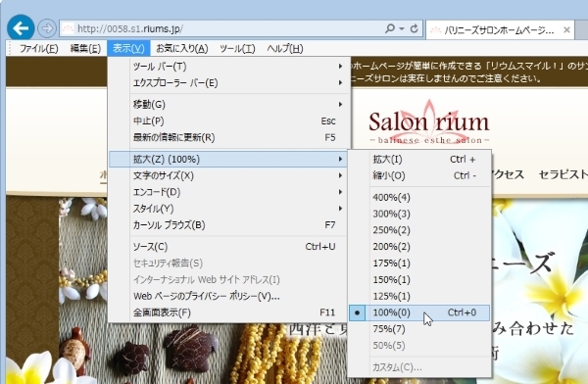The image size is (588, 384).
Task: Open the ヘルプ(H) menu
Action: pos(285,48)
